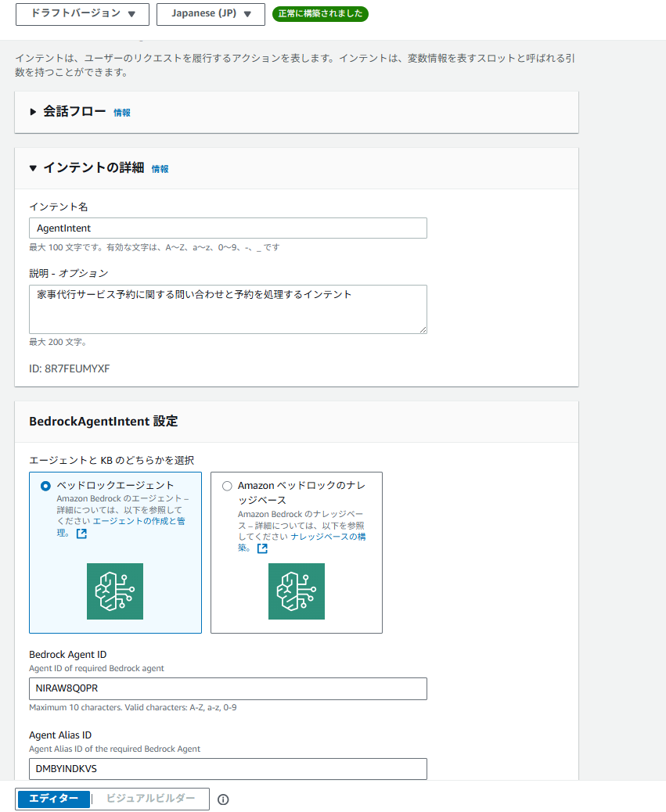The height and width of the screenshot is (812, 666).
Task: Open the Japanese (JP) language dropdown
Action: click(211, 13)
